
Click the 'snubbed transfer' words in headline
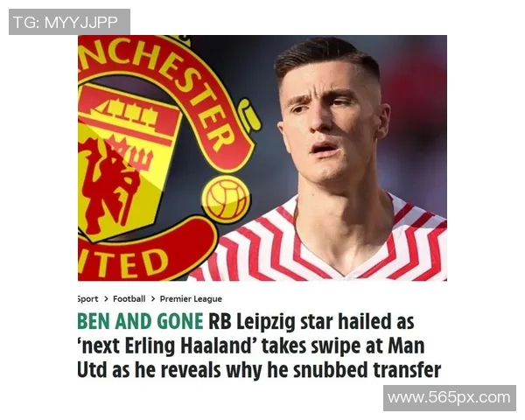coord(367,370)
